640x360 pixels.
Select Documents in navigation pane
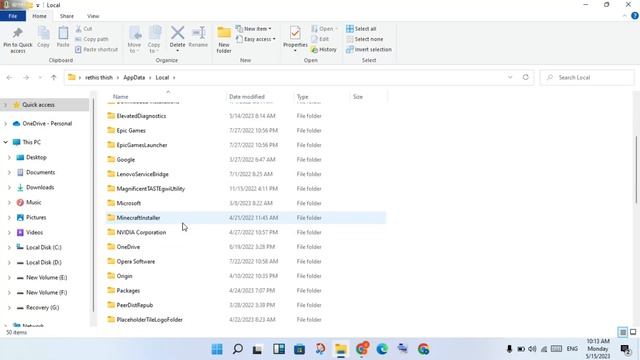tap(40, 173)
